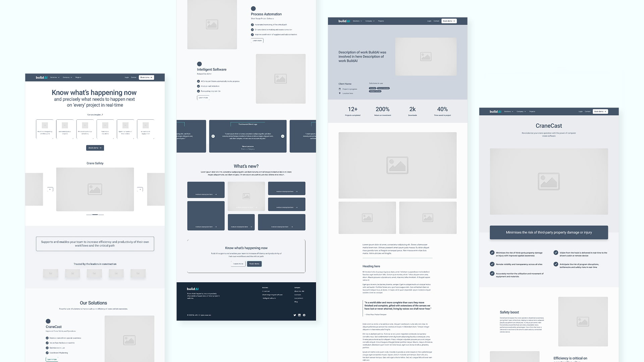The height and width of the screenshot is (362, 644).
Task: Click the Login navigation link
Action: click(126, 77)
